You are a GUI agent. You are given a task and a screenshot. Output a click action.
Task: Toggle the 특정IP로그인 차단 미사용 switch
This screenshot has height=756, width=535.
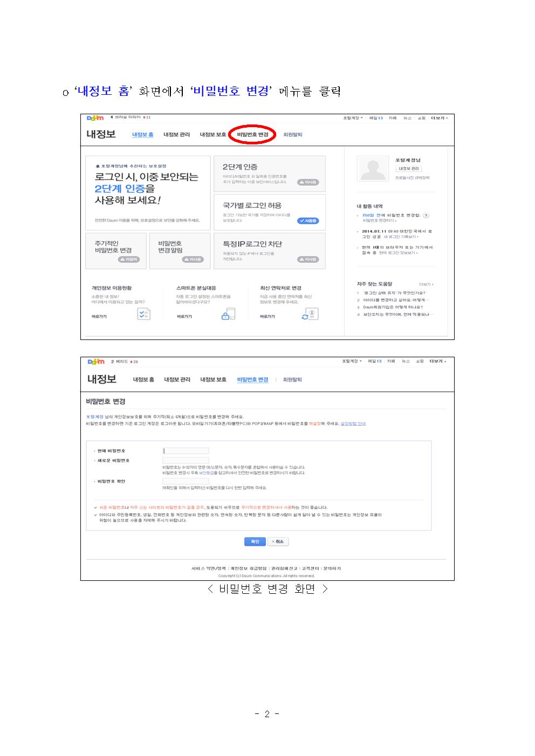(x=308, y=259)
